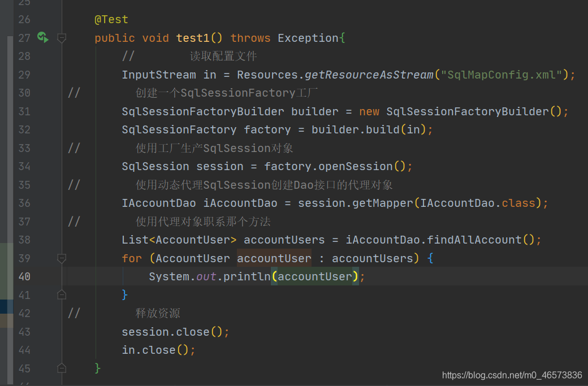The image size is (588, 386).
Task: Collapse the for loop fold marker at line 39
Action: click(62, 258)
